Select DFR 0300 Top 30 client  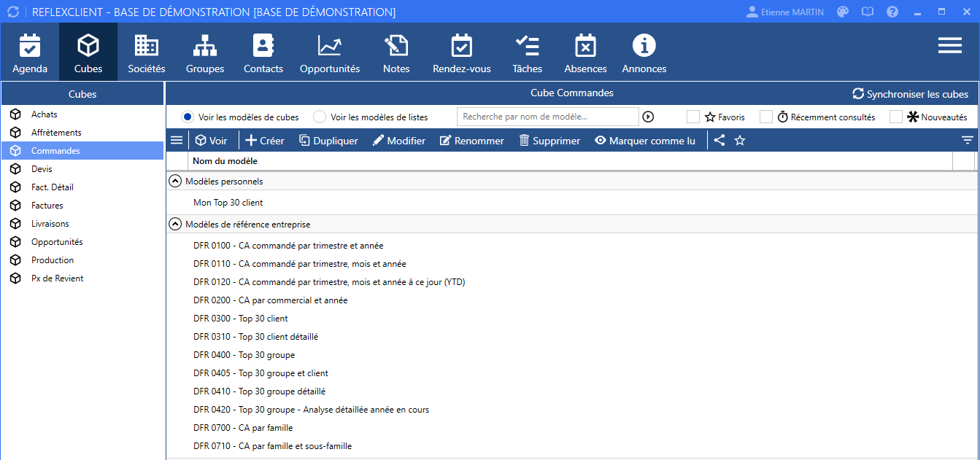571,319
